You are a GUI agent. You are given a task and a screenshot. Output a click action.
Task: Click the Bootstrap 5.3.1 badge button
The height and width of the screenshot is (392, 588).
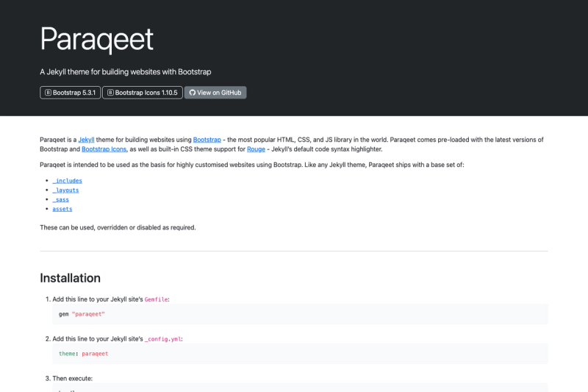(70, 93)
